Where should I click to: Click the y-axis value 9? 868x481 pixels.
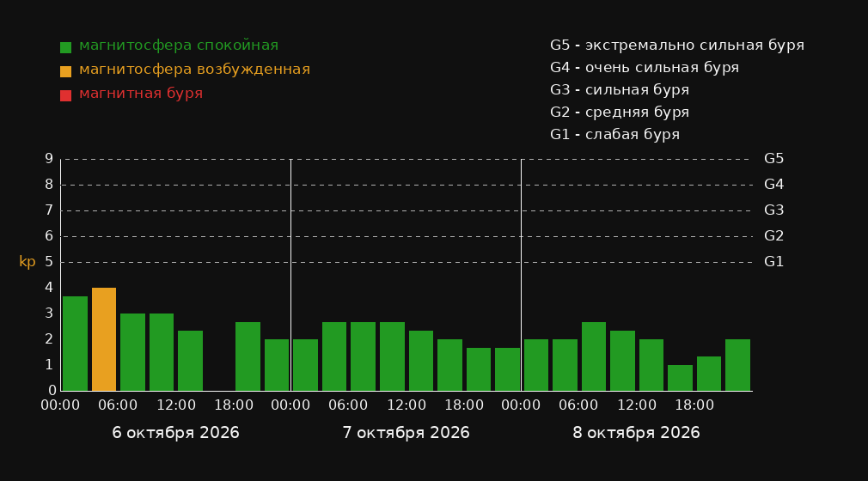point(49,159)
